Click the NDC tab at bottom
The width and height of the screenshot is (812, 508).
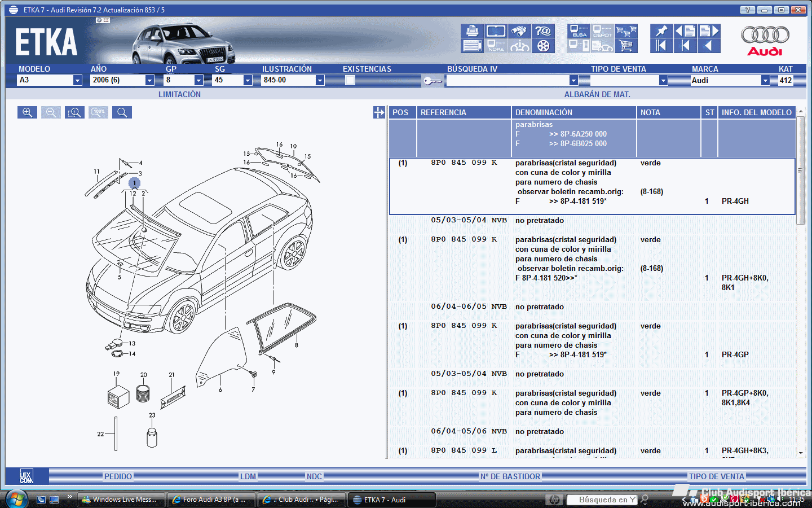pos(314,476)
